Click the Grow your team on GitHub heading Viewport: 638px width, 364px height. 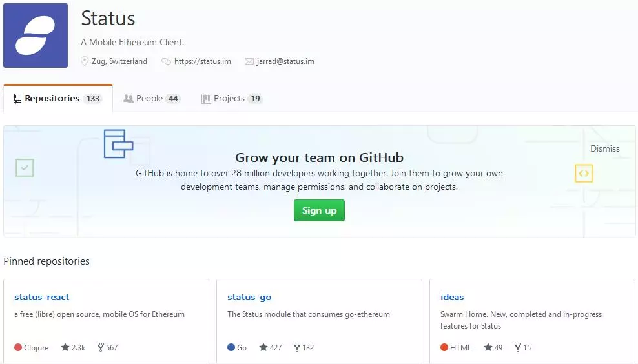320,157
